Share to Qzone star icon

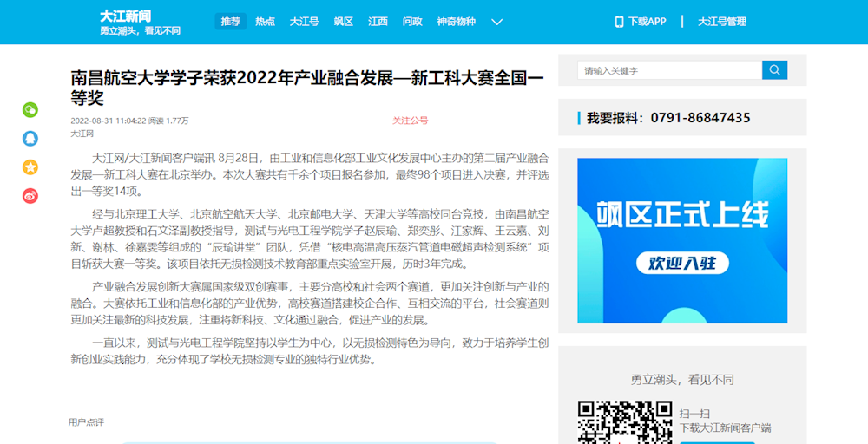point(30,166)
